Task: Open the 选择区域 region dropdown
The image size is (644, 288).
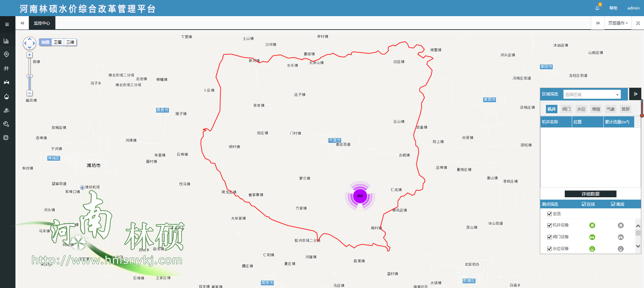Action: [x=592, y=94]
